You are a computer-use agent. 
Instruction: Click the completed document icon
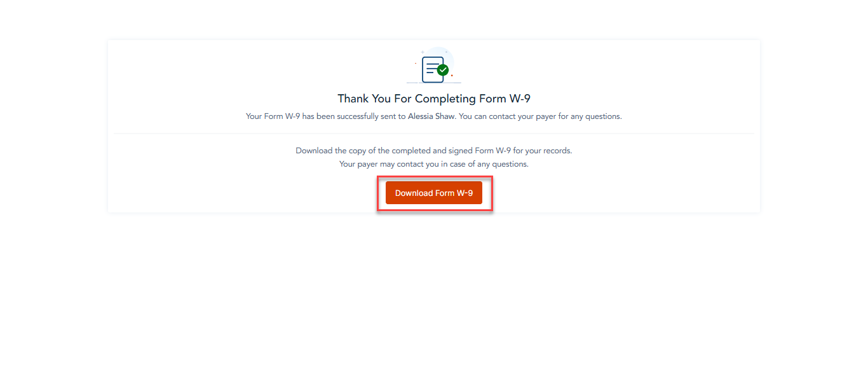[x=433, y=69]
